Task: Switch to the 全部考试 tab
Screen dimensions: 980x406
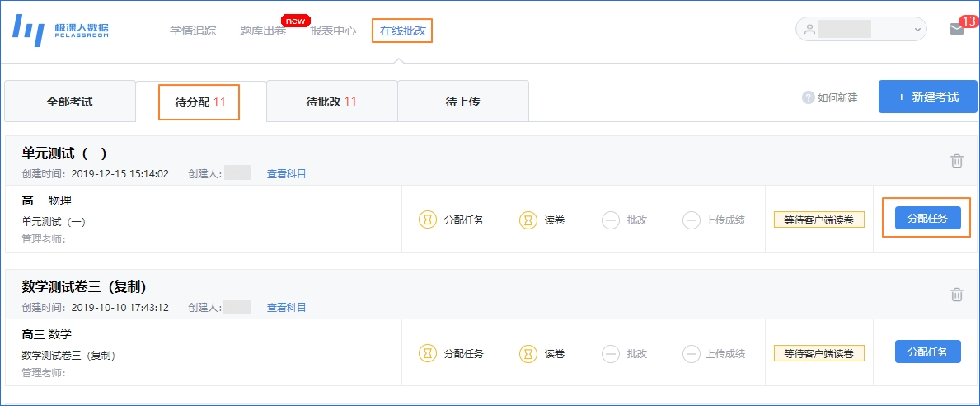Action: [70, 101]
